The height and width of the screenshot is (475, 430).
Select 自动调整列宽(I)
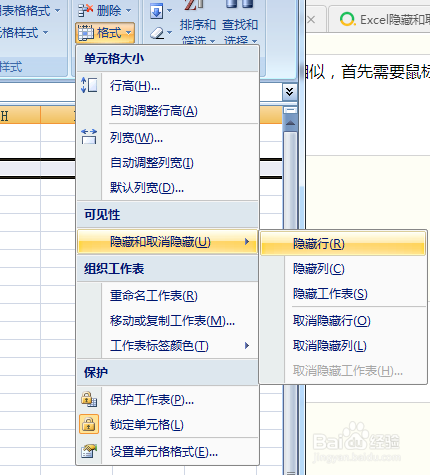point(168,163)
